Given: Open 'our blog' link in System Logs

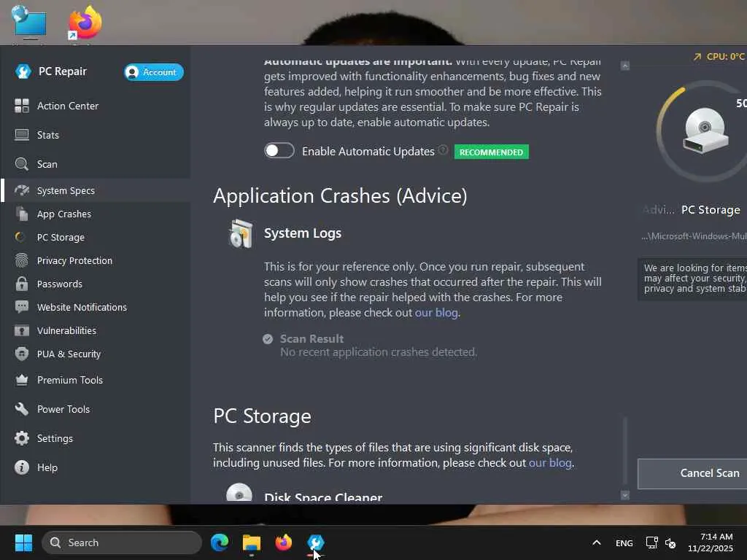Looking at the screenshot, I should click(x=436, y=312).
